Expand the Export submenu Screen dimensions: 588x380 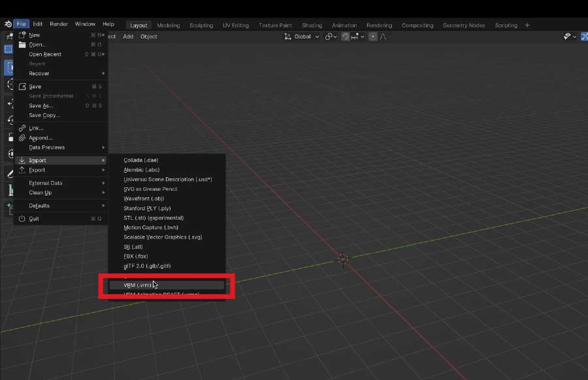click(x=60, y=169)
